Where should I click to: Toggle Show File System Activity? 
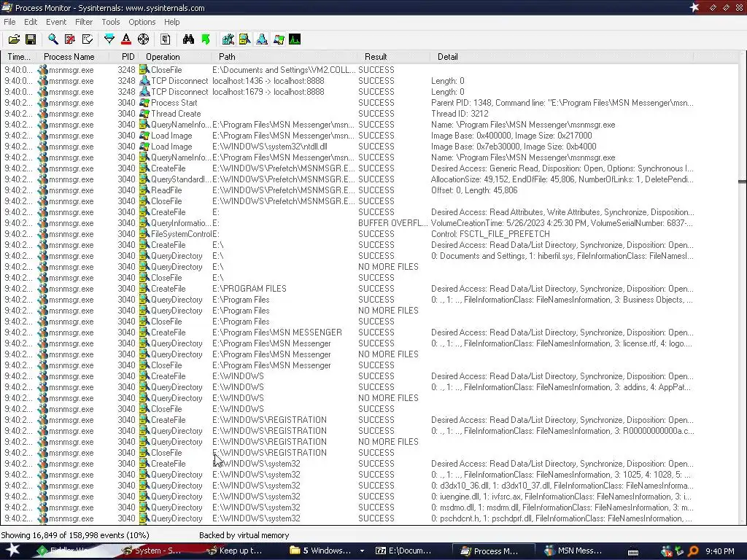coord(244,39)
